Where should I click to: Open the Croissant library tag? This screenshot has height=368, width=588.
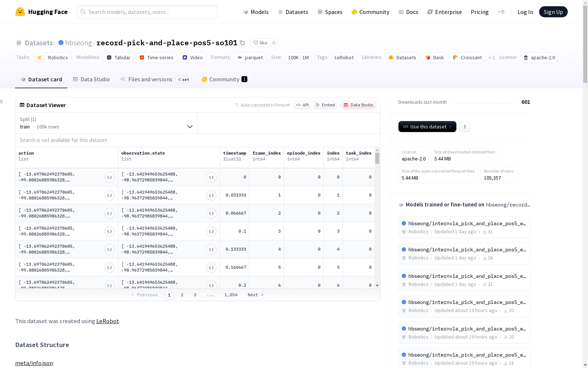coord(467,57)
